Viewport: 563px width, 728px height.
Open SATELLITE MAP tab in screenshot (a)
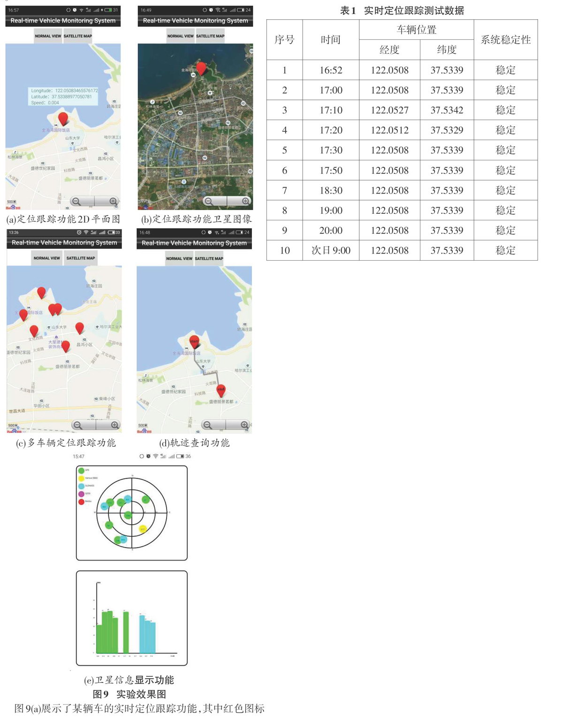coord(78,36)
